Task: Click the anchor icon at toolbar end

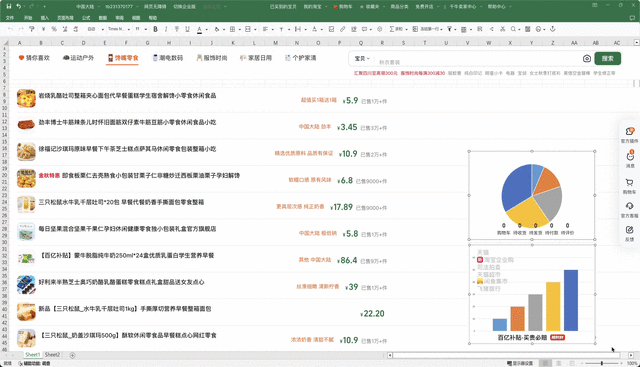Action: pyautogui.click(x=553, y=29)
